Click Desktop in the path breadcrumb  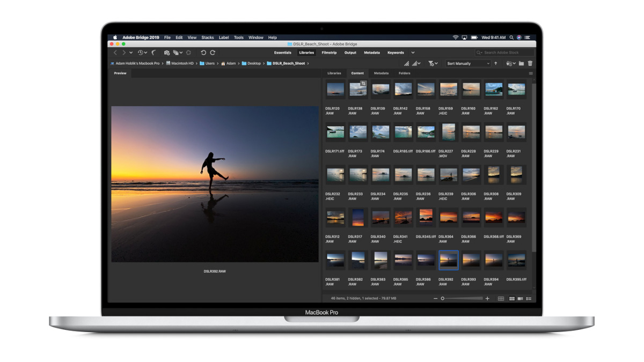point(254,63)
